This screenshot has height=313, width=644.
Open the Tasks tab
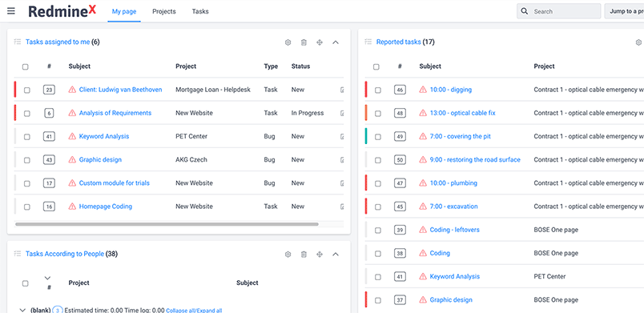[x=200, y=11]
